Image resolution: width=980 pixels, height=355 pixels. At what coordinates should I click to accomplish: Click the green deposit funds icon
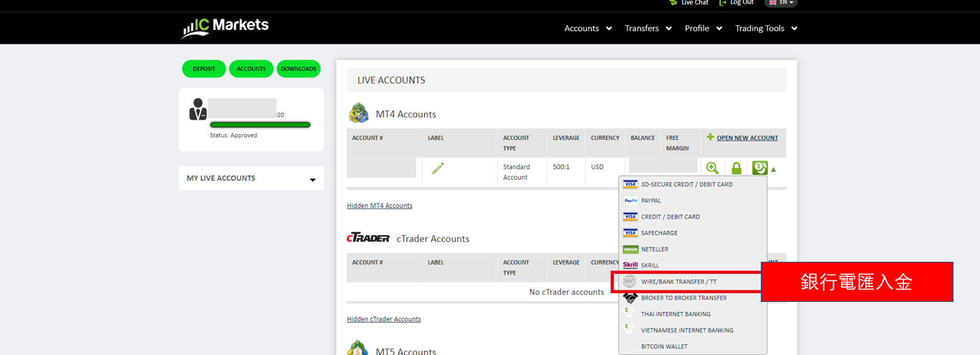click(x=760, y=168)
